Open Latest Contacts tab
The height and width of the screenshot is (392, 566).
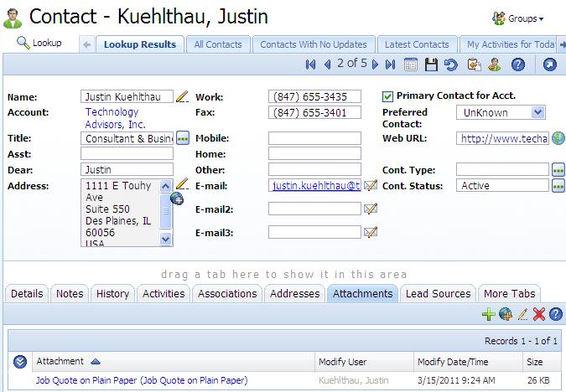click(x=417, y=44)
